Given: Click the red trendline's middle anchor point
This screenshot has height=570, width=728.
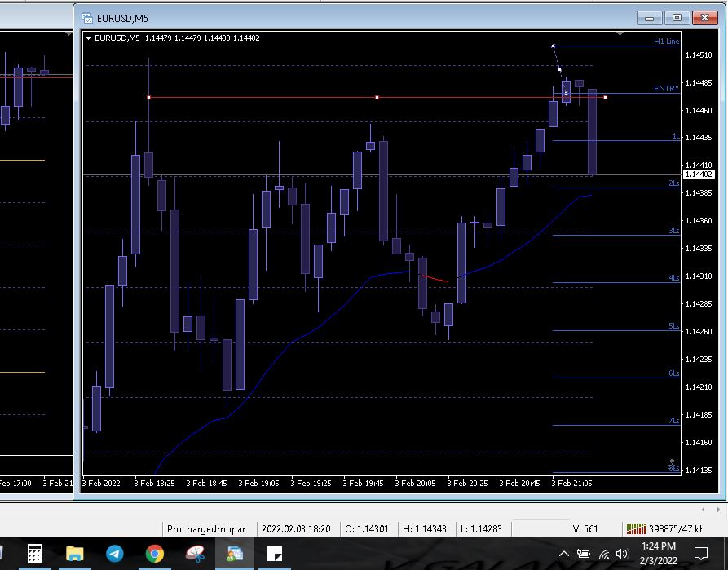Looking at the screenshot, I should pos(377,98).
